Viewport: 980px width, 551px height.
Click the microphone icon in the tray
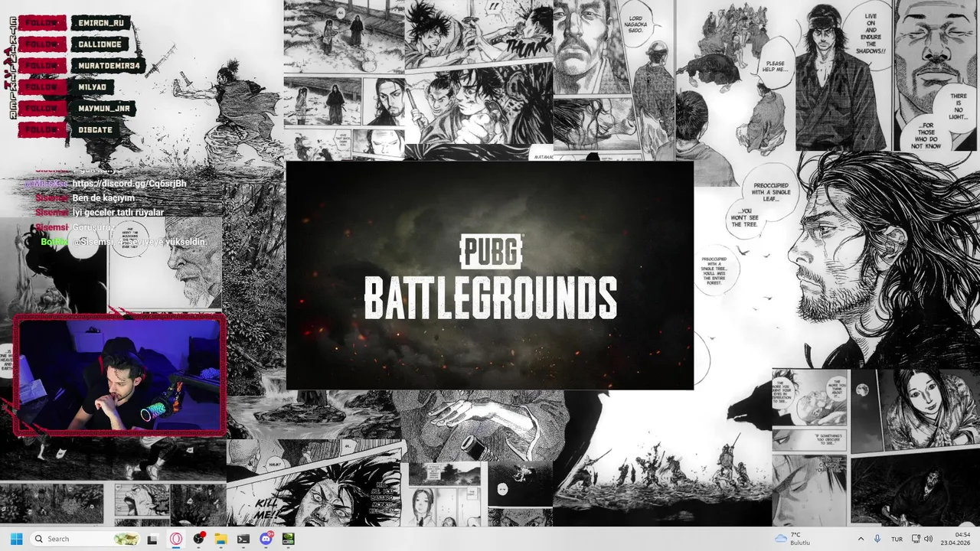[877, 539]
